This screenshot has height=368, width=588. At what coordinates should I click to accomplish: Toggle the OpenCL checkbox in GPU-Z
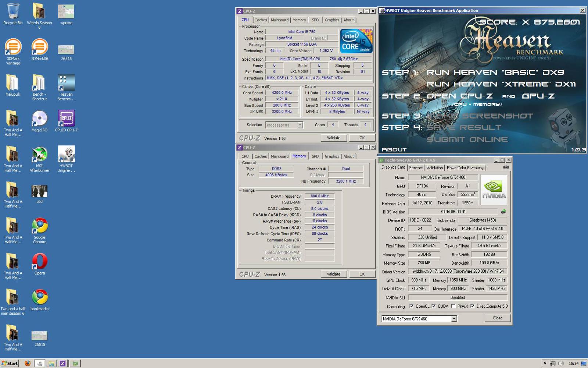(x=412, y=306)
